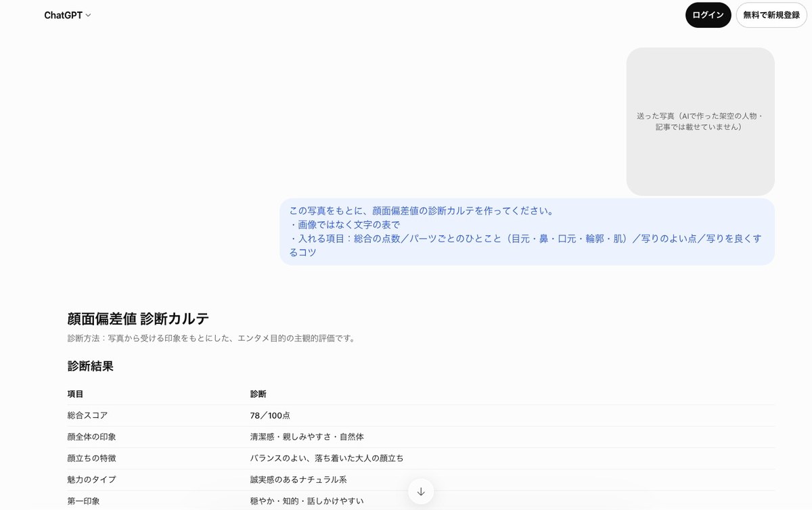Viewport: 812px width, 510px height.
Task: Click the user prompt message bubble
Action: coord(527,231)
